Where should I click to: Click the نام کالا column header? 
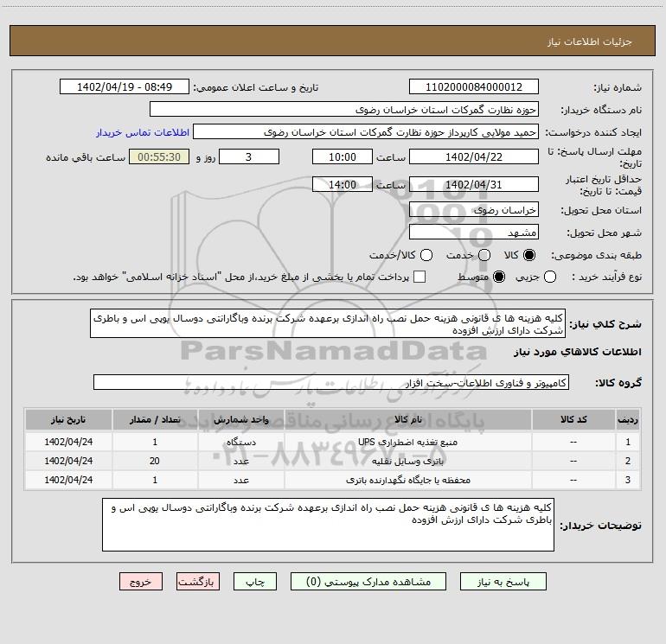407,420
